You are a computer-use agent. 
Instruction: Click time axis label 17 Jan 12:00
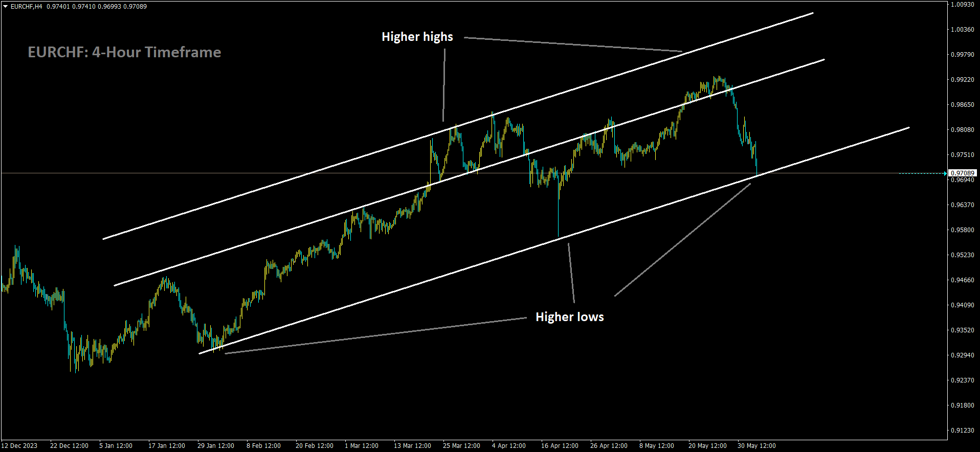[167, 446]
